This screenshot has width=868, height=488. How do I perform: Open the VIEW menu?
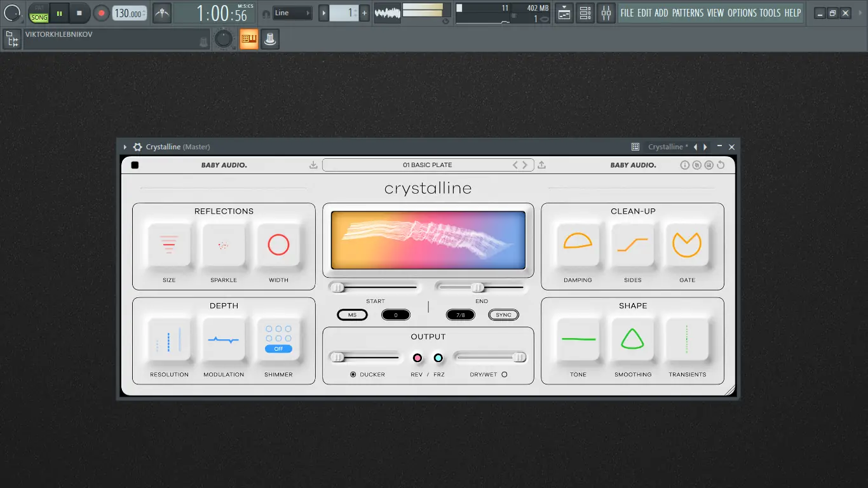(715, 13)
